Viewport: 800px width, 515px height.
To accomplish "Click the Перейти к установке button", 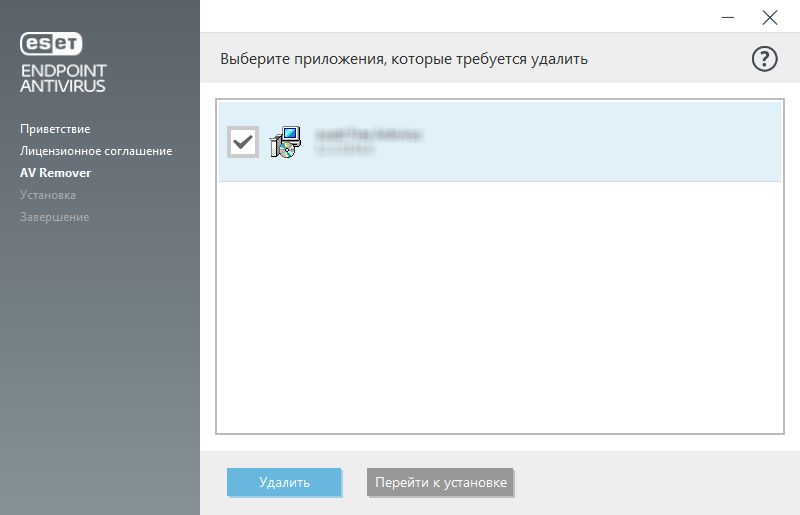I will [440, 482].
